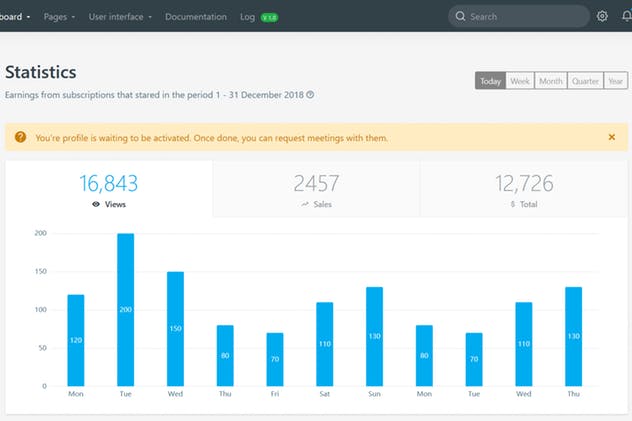Switch the period to Week
Image resolution: width=632 pixels, height=421 pixels.
coord(520,81)
